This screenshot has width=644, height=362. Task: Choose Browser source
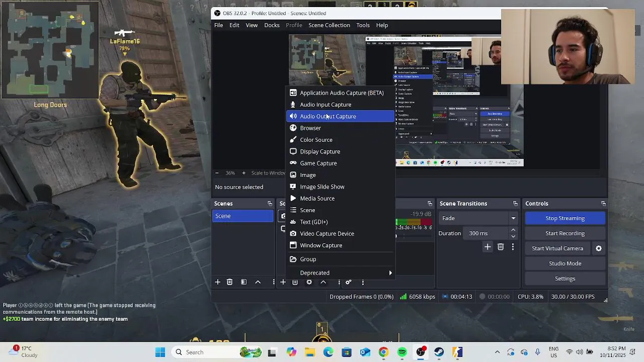pyautogui.click(x=341, y=128)
